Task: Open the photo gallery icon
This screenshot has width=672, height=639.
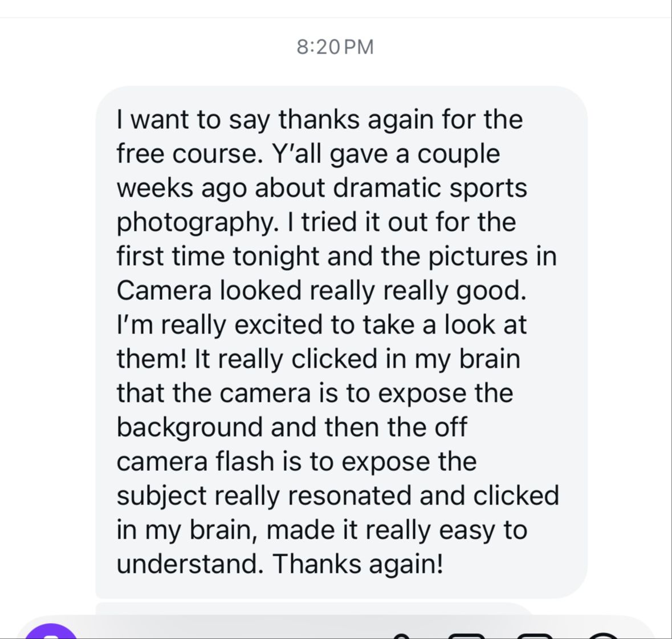Action: point(467,636)
